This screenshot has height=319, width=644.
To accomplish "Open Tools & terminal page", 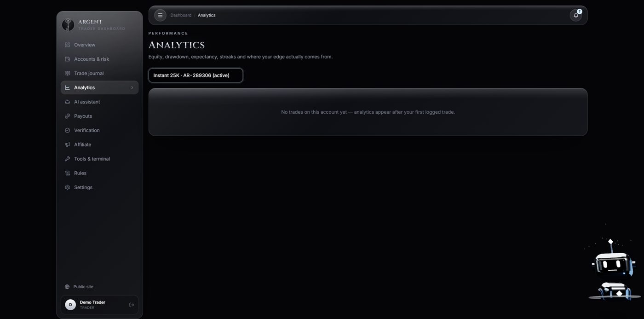I will (x=99, y=159).
